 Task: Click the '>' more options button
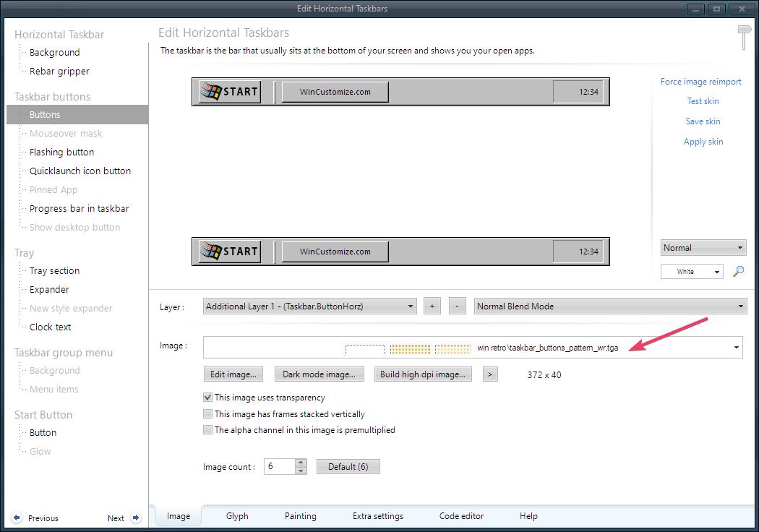pos(490,374)
